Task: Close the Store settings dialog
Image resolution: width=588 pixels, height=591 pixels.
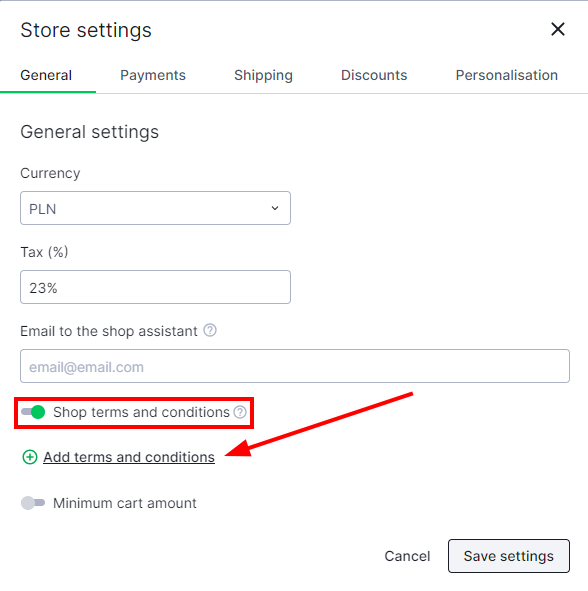Action: [x=557, y=29]
